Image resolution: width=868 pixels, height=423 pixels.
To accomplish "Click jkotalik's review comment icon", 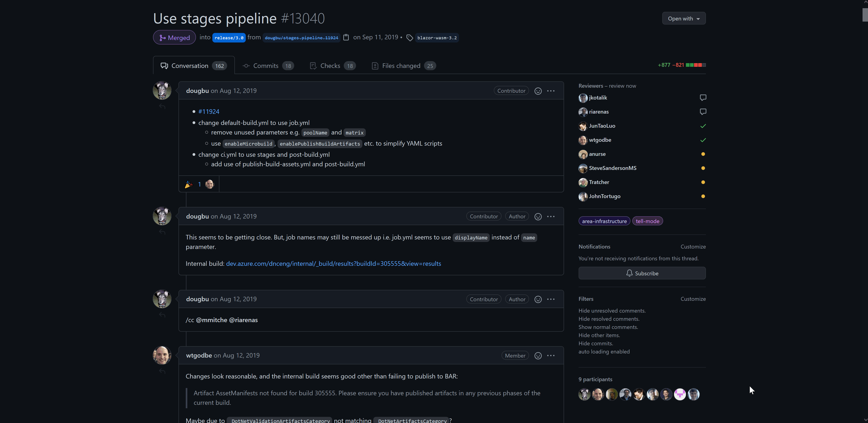I will pyautogui.click(x=702, y=98).
